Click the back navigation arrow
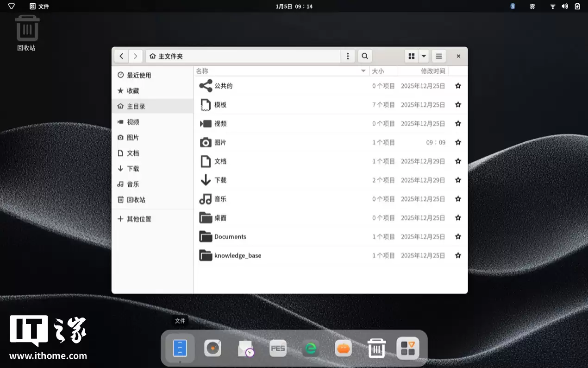 pos(121,56)
